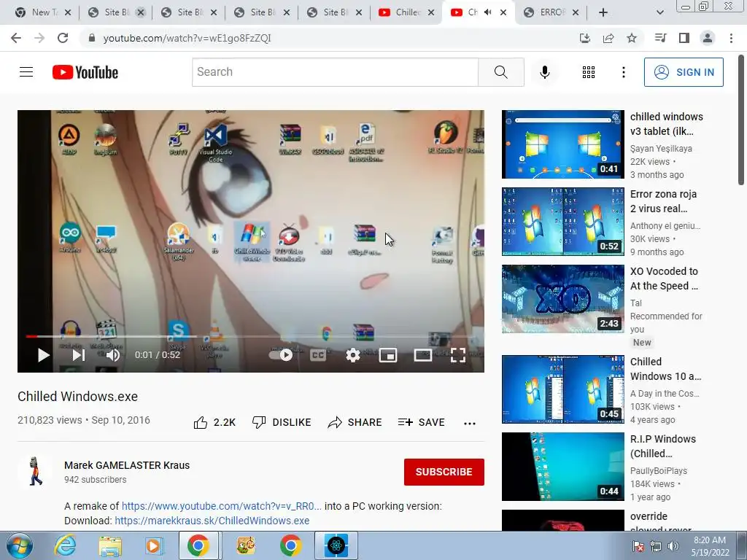The width and height of the screenshot is (747, 560).
Task: Switch to theater mode
Action: pos(422,355)
